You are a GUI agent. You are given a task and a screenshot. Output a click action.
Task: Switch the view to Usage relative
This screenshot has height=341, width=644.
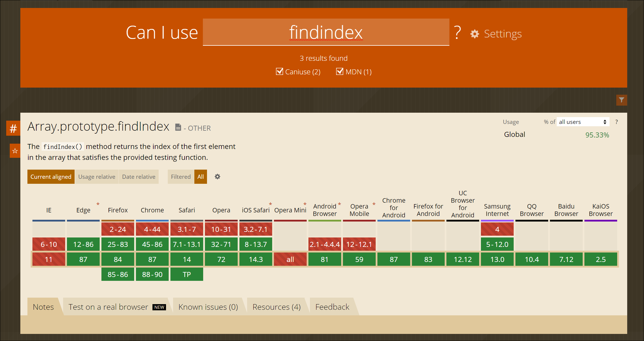pos(97,177)
